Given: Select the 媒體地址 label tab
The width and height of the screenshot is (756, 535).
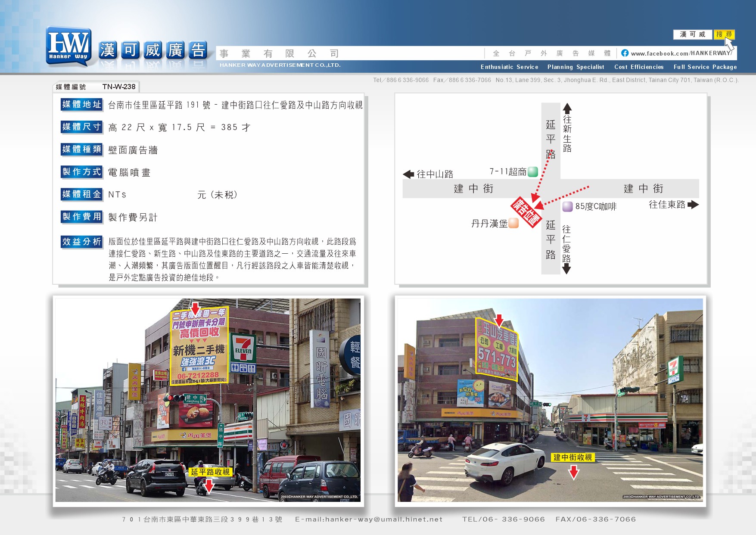Looking at the screenshot, I should (x=82, y=104).
